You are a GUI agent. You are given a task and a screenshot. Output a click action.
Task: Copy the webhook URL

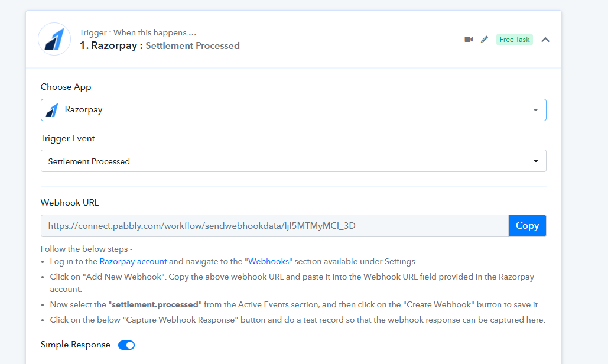tap(527, 226)
